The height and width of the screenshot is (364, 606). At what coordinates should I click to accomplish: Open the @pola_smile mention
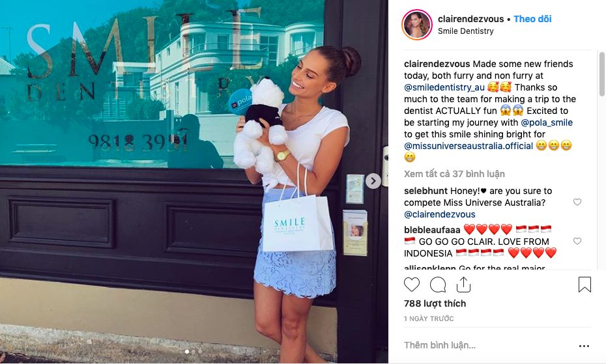point(547,122)
